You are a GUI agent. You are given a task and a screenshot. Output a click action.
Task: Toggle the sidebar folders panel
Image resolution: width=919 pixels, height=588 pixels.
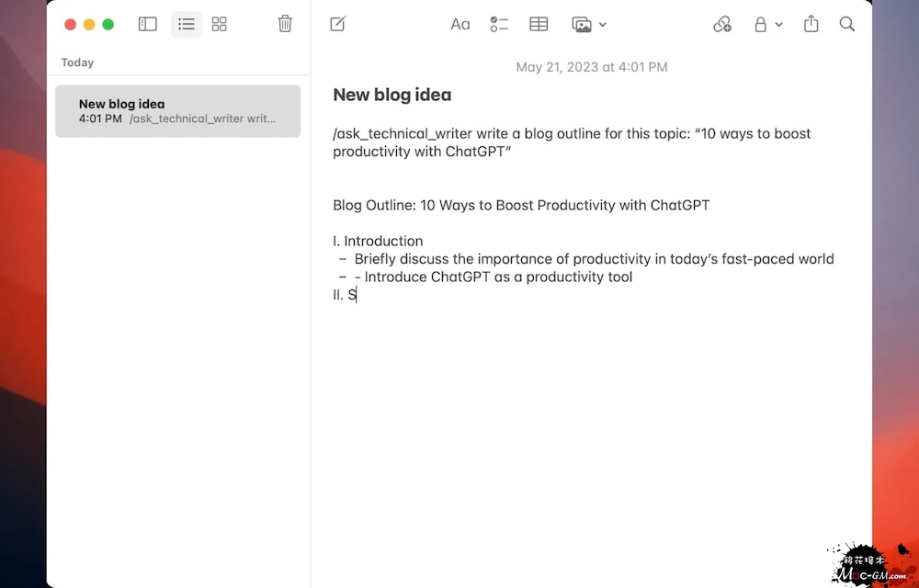[x=148, y=25]
